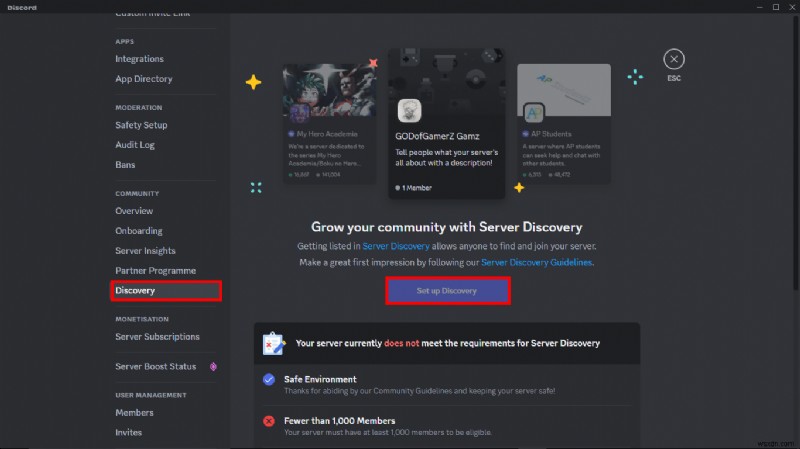Close settings with the ESC circle button
Image resolution: width=800 pixels, height=449 pixels.
673,59
